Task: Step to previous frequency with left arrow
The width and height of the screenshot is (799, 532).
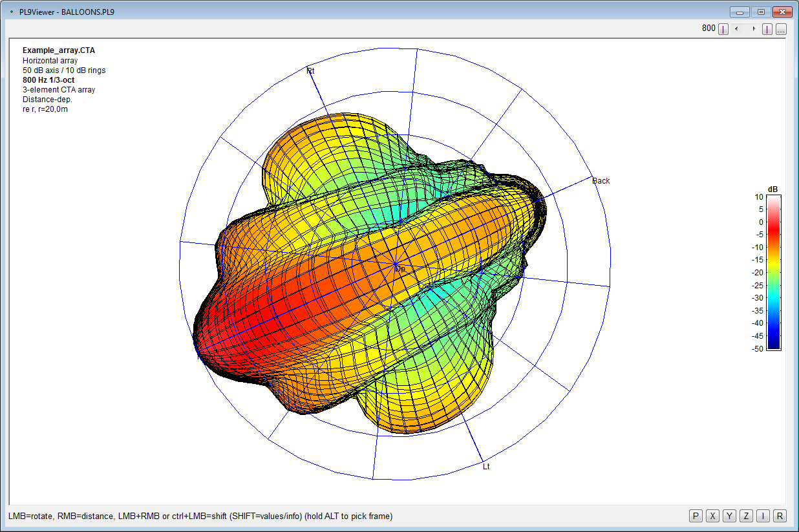Action: pos(737,29)
